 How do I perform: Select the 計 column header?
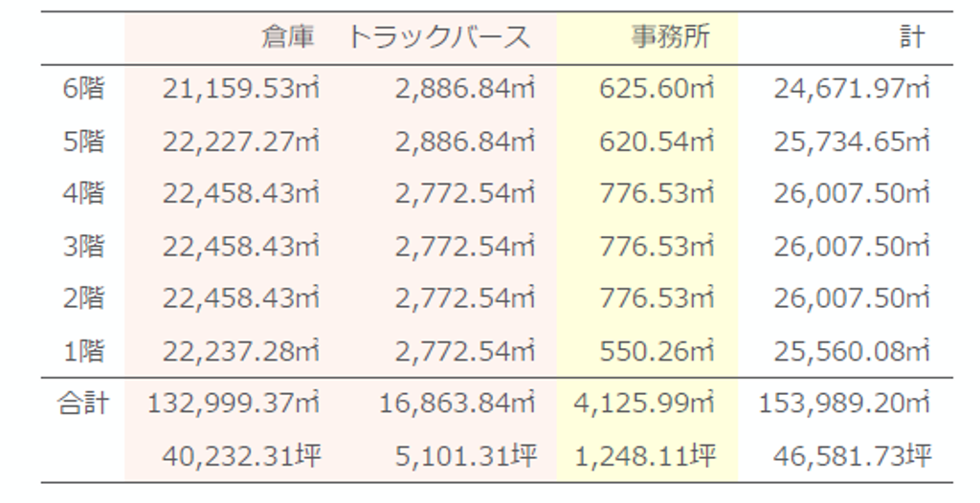coord(912,38)
